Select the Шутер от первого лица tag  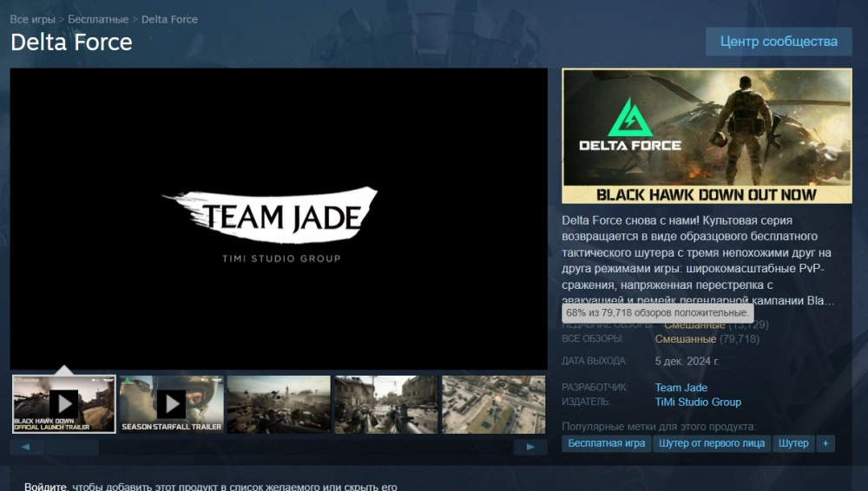click(712, 443)
